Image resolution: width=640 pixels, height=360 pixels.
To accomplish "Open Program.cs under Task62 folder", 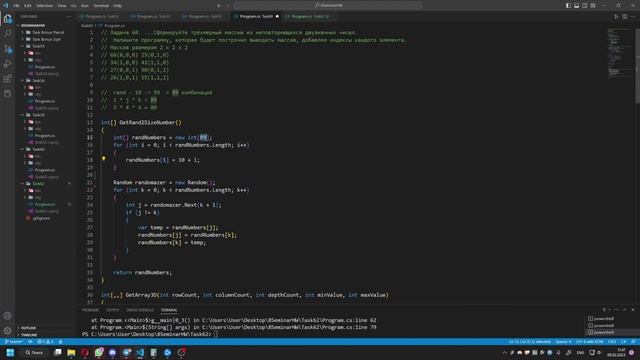I will point(44,204).
